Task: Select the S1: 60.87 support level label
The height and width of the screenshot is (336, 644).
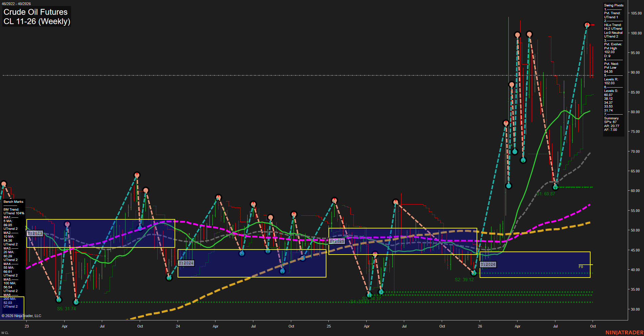Action: pos(546,194)
